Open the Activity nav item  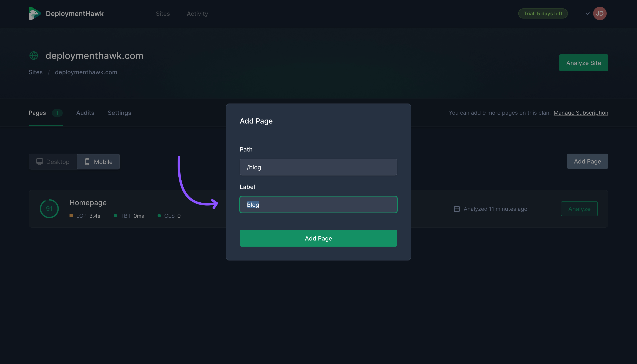click(x=197, y=14)
